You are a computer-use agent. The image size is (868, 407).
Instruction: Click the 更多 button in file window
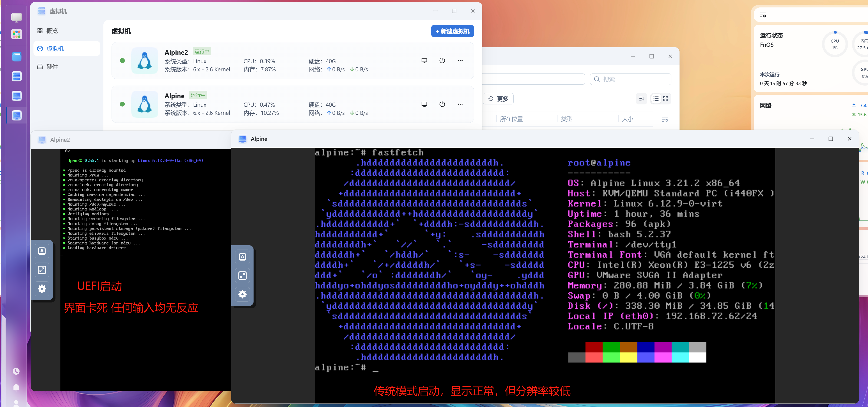tap(498, 99)
